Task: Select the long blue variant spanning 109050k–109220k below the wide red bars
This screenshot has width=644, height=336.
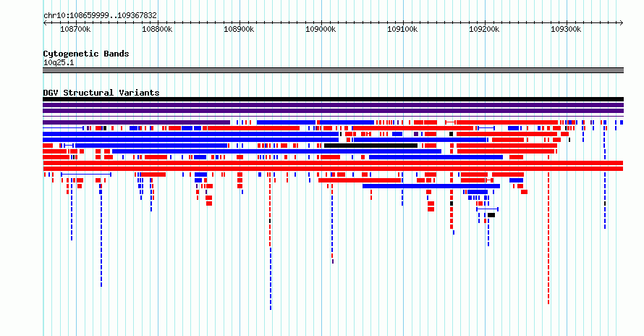Action: pos(431,186)
